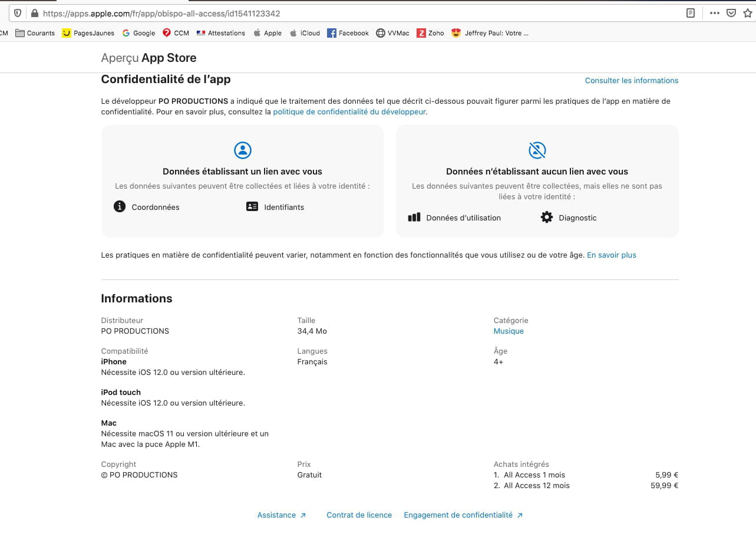Screen dimensions: 756x540
Task: Click the Données d'utilisation bar chart icon
Action: 414,218
